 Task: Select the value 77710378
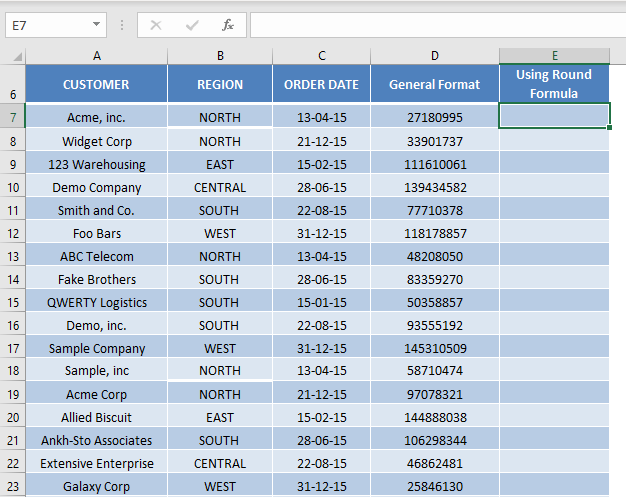pyautogui.click(x=435, y=210)
